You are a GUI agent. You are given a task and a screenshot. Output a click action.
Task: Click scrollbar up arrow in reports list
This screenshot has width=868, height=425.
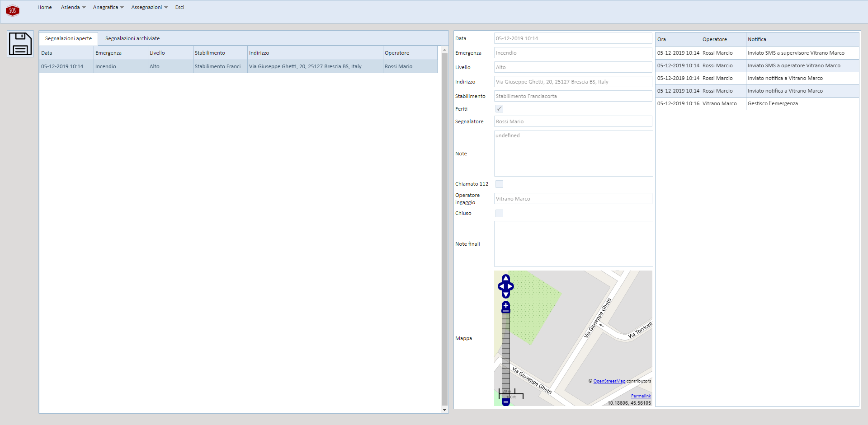coord(444,50)
